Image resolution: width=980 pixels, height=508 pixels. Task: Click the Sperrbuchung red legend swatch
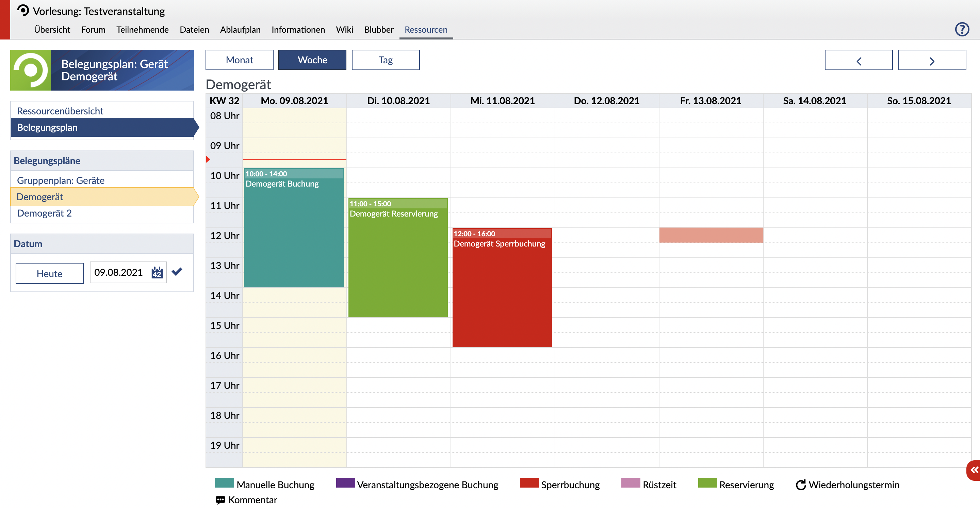tap(529, 483)
